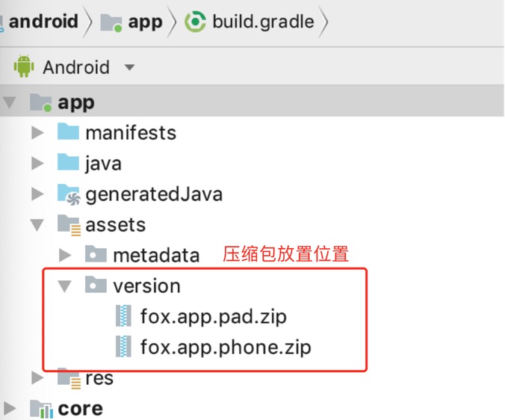The width and height of the screenshot is (505, 420).
Task: Click the assets folder icon
Action: [x=69, y=224]
